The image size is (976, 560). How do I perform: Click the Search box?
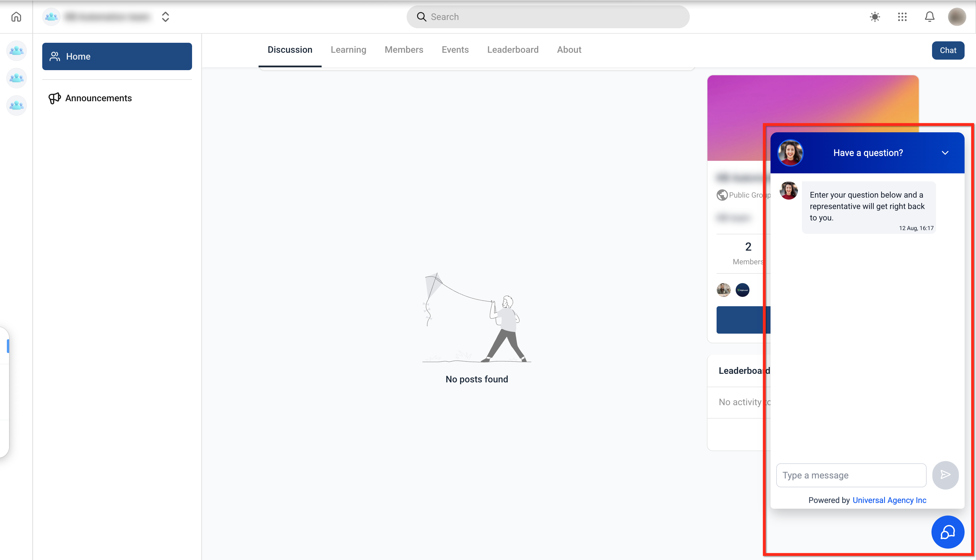coord(548,17)
